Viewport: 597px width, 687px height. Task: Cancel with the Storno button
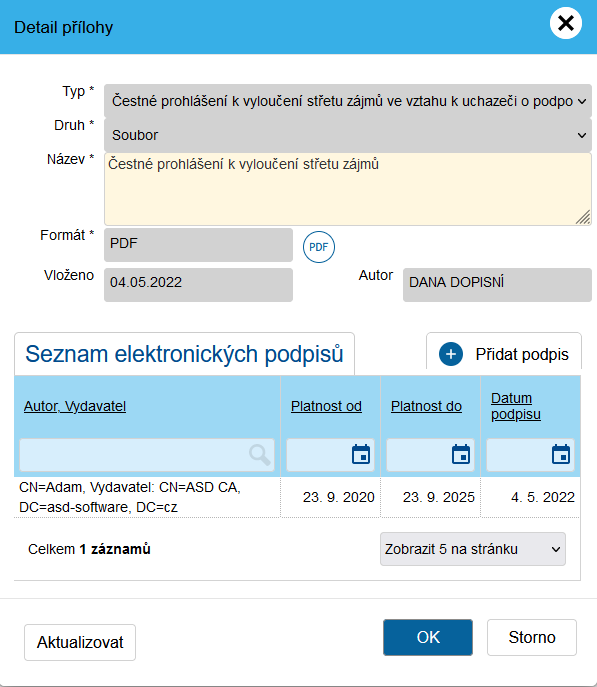coord(532,637)
